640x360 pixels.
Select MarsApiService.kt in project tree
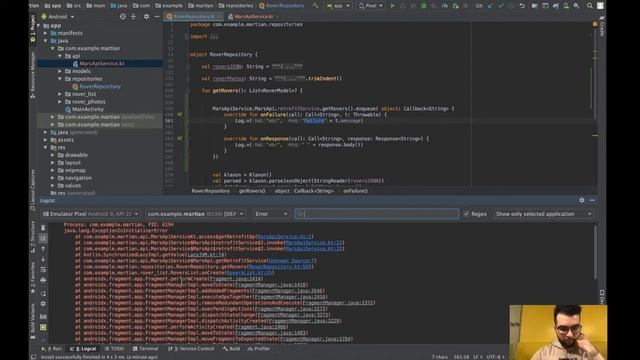pos(102,64)
